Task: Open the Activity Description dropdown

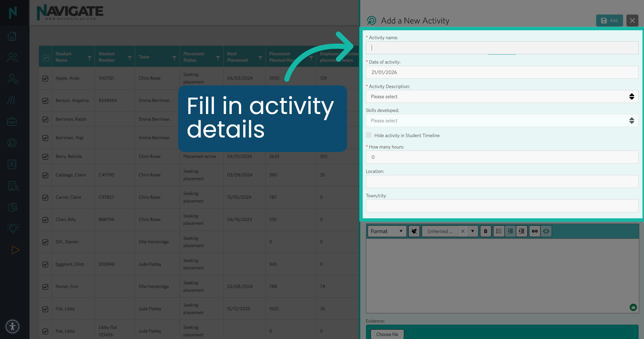Action: click(x=502, y=97)
